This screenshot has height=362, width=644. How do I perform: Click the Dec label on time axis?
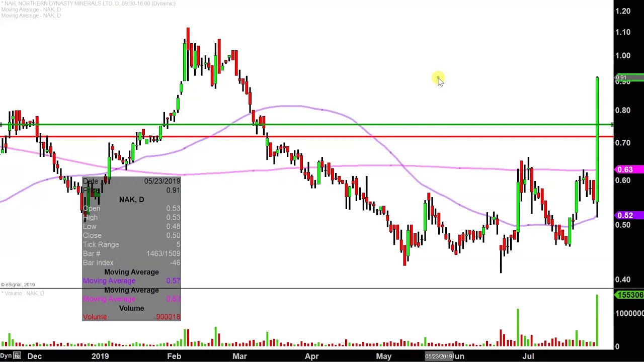[35, 356]
